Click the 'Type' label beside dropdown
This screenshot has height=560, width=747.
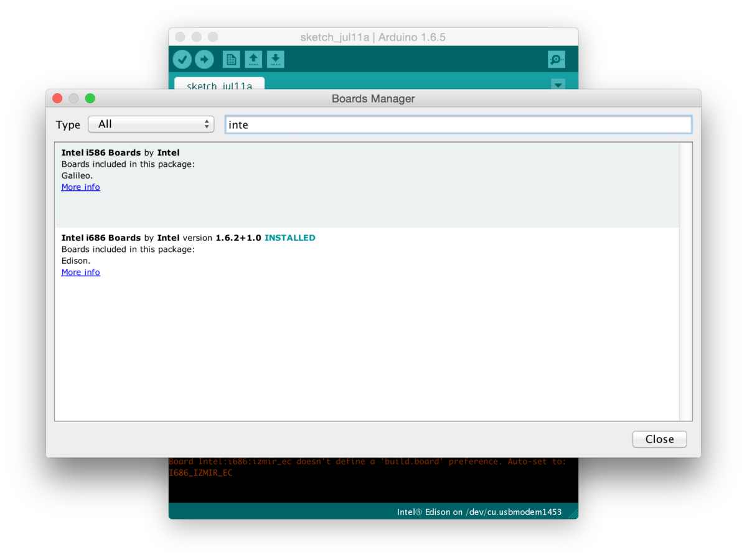[68, 124]
